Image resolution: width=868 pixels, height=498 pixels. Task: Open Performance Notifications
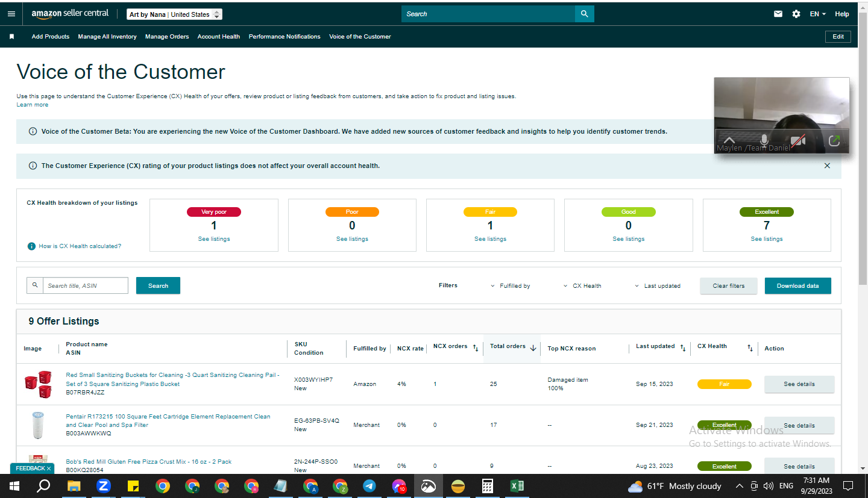coord(285,37)
